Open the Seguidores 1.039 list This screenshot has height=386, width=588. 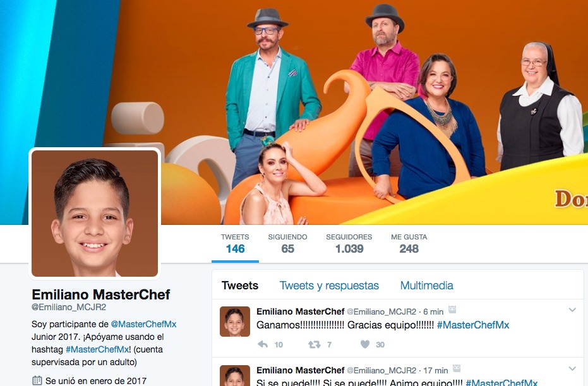click(349, 243)
